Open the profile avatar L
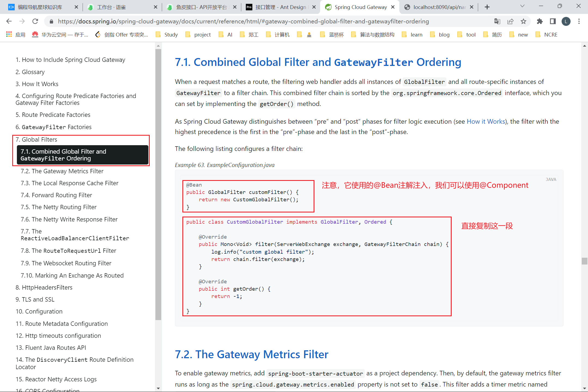This screenshot has width=588, height=392. (x=566, y=21)
